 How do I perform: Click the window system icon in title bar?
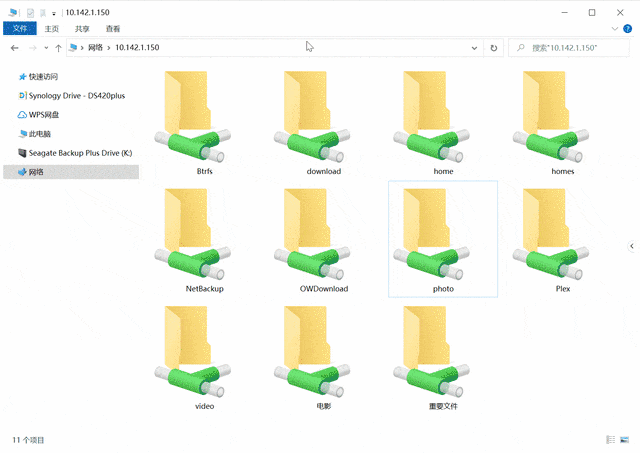pos(12,13)
